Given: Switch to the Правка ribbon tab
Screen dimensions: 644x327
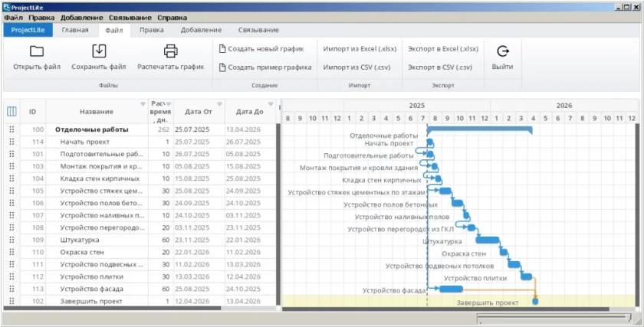Looking at the screenshot, I should click(x=152, y=30).
